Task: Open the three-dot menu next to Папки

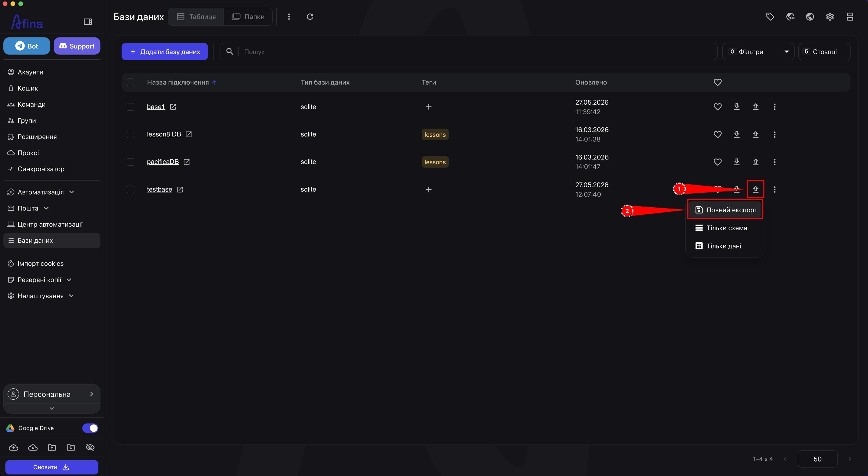Action: click(289, 17)
